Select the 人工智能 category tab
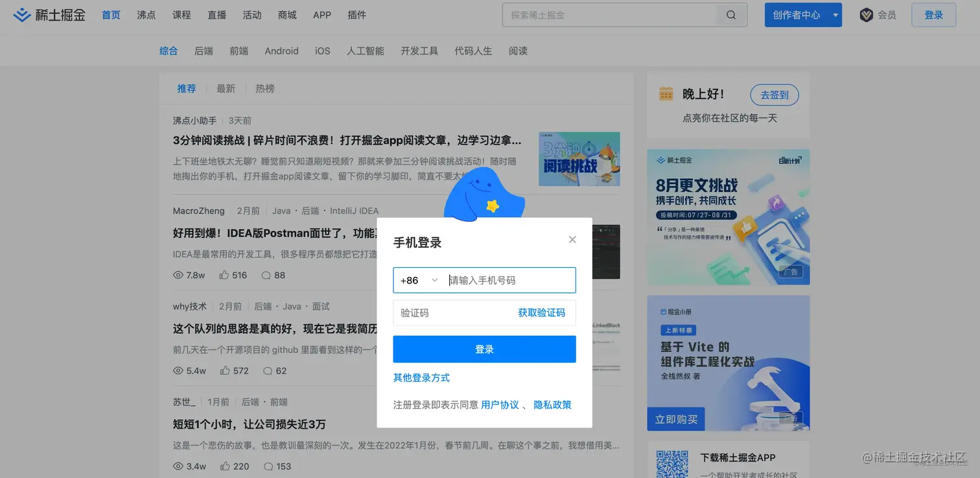 point(365,51)
